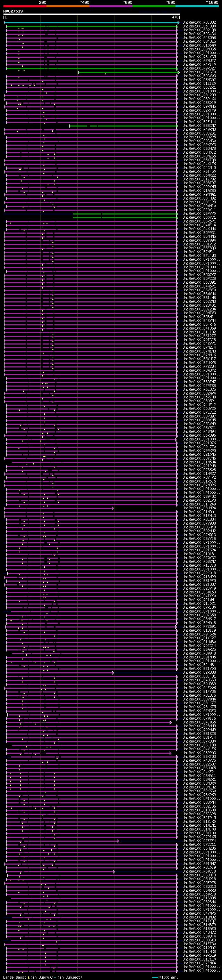Open hit UniRef100_B9RJQ8
The width and height of the screenshot is (222, 980).
click(199, 30)
